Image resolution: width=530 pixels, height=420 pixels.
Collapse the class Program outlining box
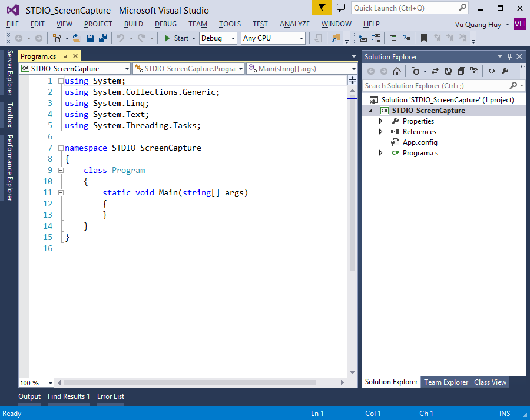(x=61, y=170)
